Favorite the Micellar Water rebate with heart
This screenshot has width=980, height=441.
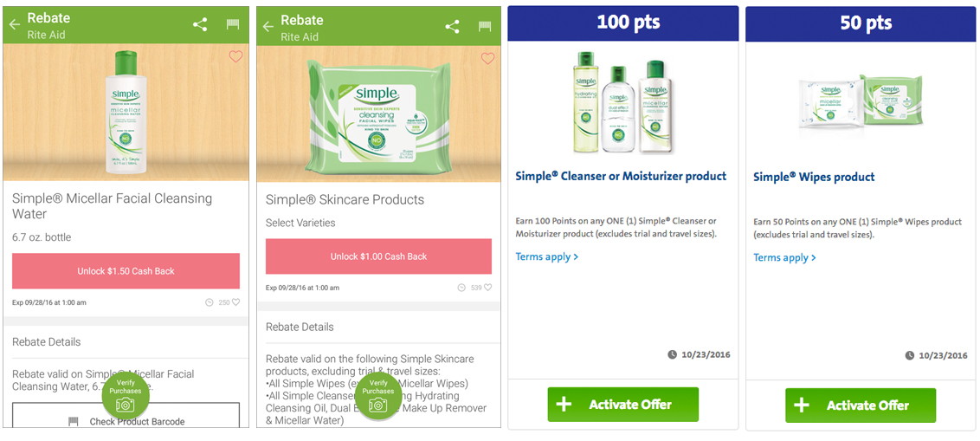tap(235, 56)
